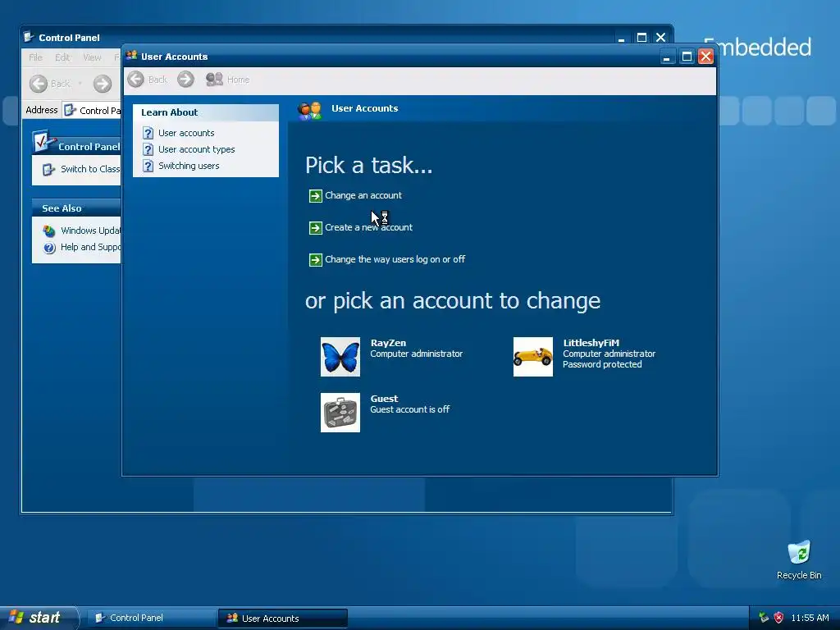The width and height of the screenshot is (840, 630).
Task: Select the RayZen butterfly account picture
Action: coord(340,357)
